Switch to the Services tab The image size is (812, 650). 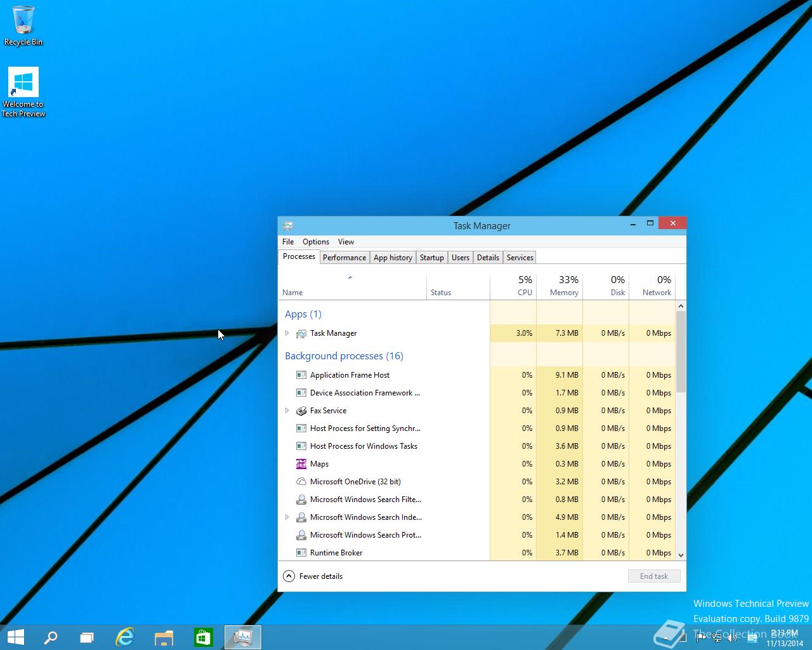pyautogui.click(x=520, y=258)
